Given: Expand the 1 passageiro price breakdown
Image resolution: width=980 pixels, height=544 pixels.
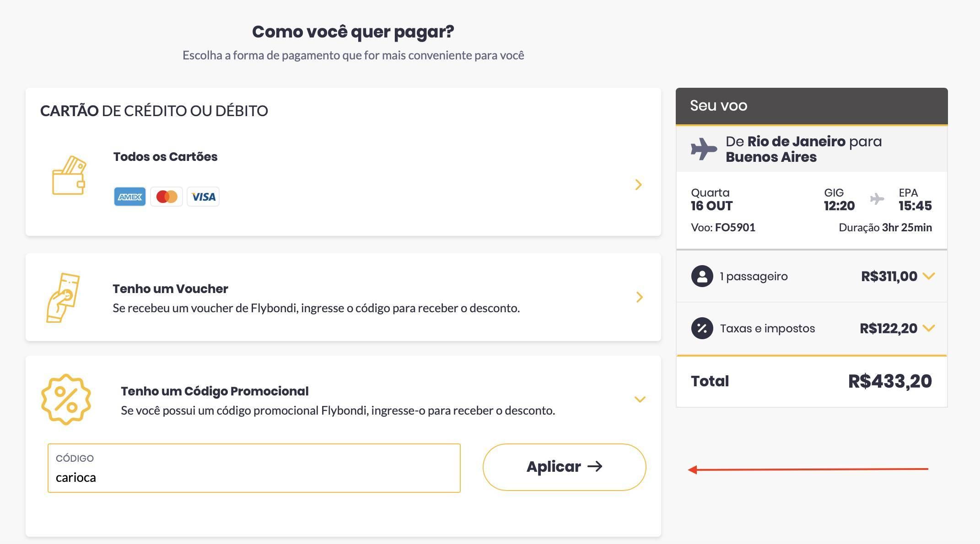Looking at the screenshot, I should 929,276.
